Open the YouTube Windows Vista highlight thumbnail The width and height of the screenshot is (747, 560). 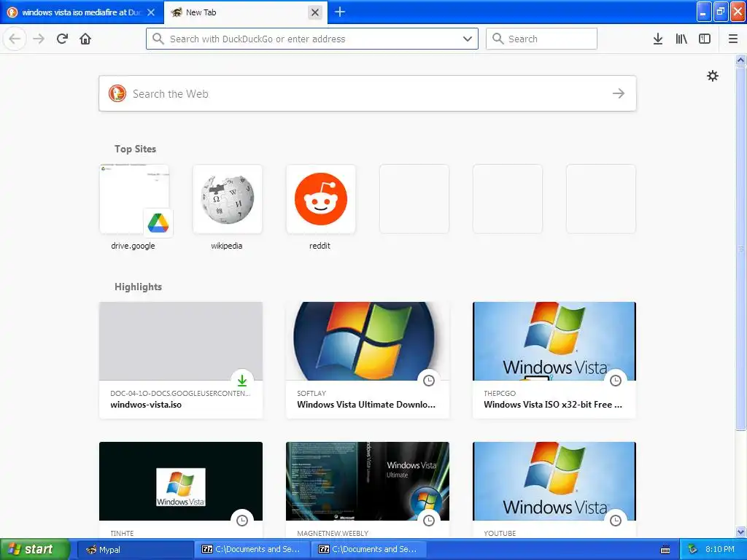[554, 481]
